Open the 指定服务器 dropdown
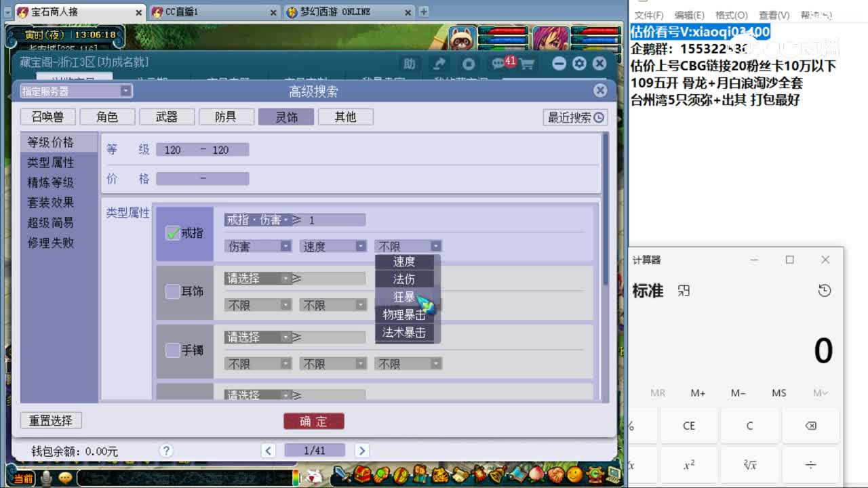The image size is (868, 488). coord(75,90)
